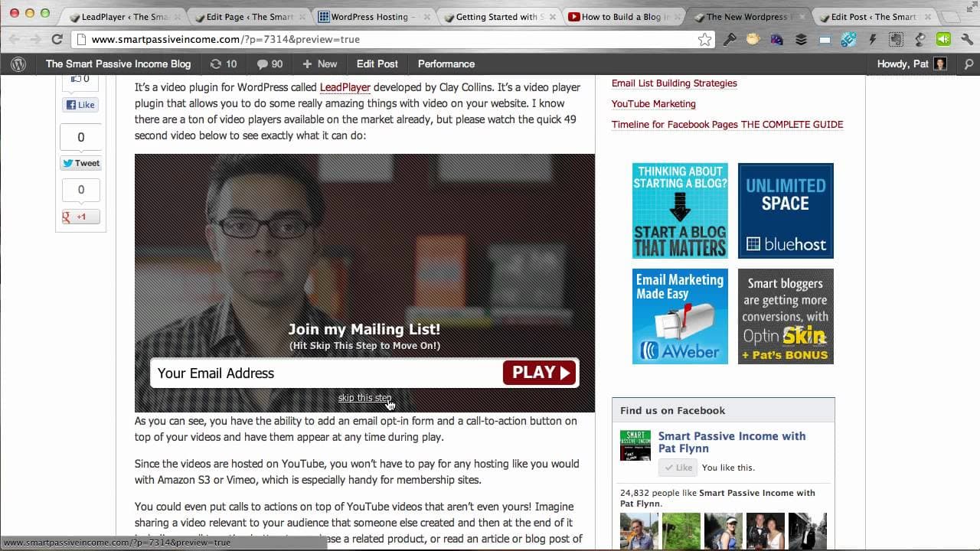The width and height of the screenshot is (980, 551).
Task: Click first Facebook fan profile photo
Action: click(x=639, y=531)
